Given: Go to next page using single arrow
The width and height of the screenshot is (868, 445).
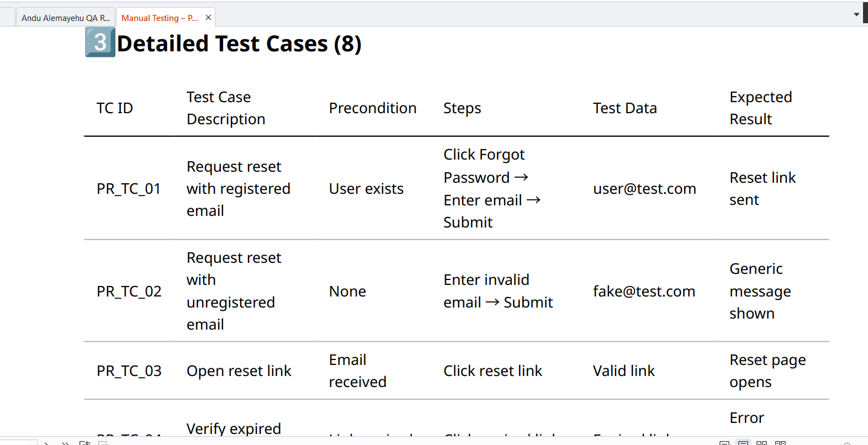Looking at the screenshot, I should click(x=47, y=442).
